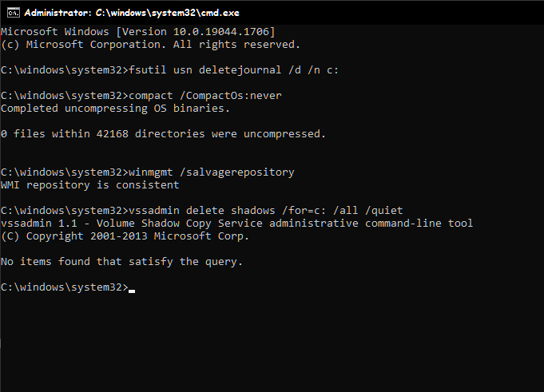Click the blinking cursor at last prompt
Viewport: 544px width, 392px height.
click(x=132, y=288)
